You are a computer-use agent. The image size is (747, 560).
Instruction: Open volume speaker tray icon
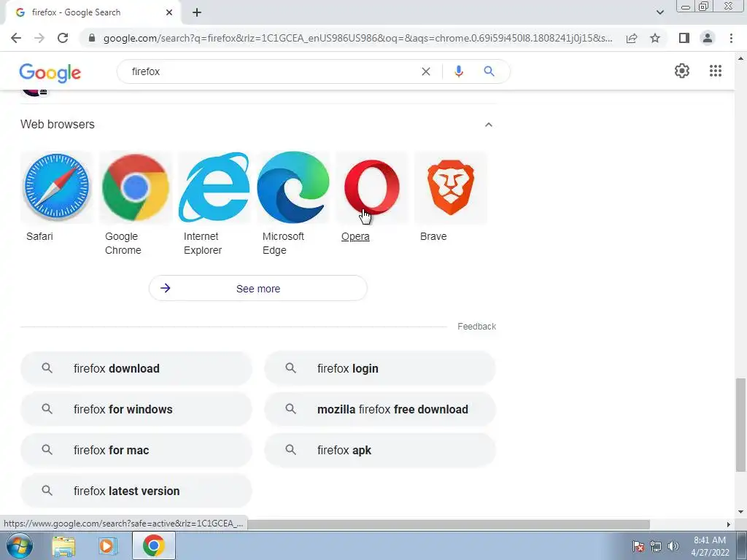pos(673,546)
